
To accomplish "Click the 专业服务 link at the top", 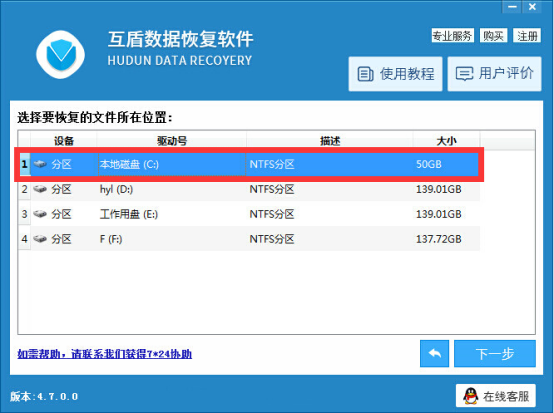I will coord(452,35).
